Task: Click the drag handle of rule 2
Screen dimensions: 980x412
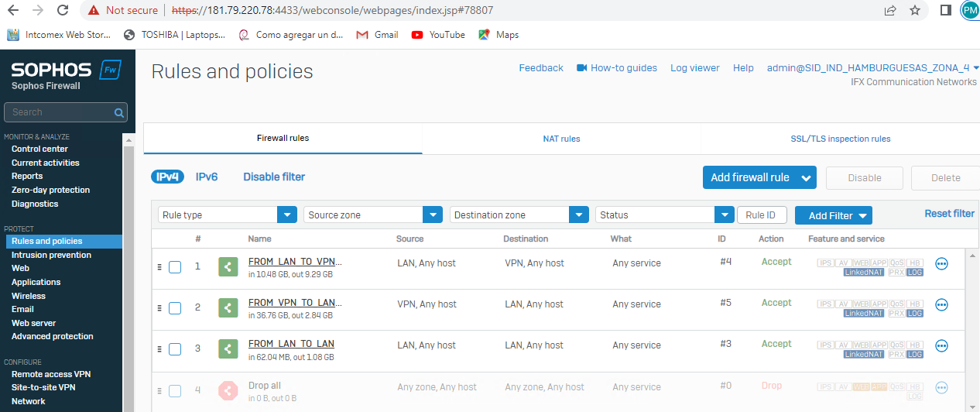Action: click(159, 307)
